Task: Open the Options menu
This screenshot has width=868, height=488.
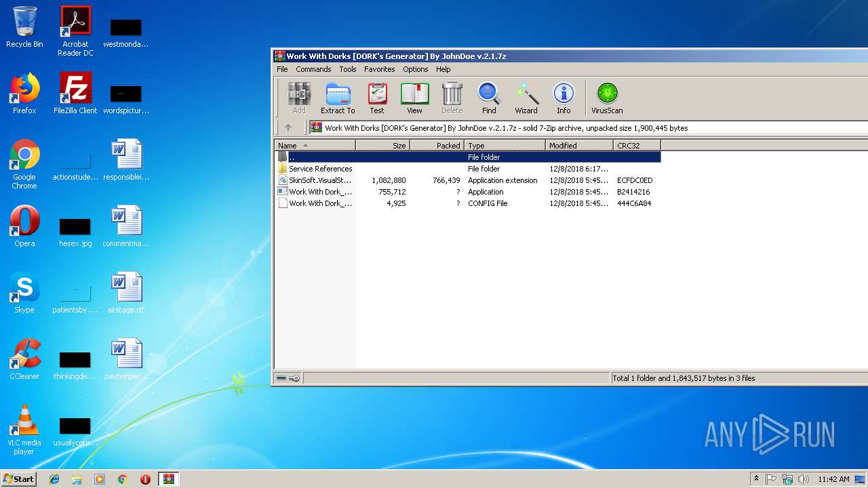Action: [x=416, y=69]
